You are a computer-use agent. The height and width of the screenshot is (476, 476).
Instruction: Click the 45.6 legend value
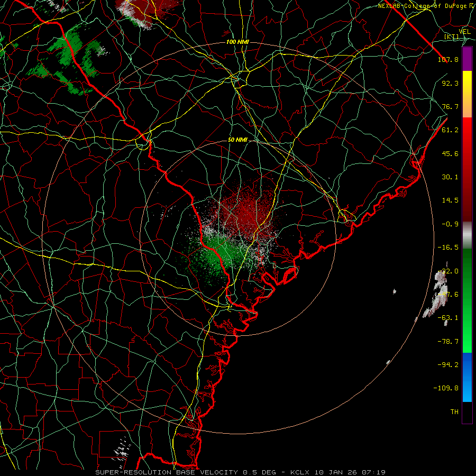450,153
